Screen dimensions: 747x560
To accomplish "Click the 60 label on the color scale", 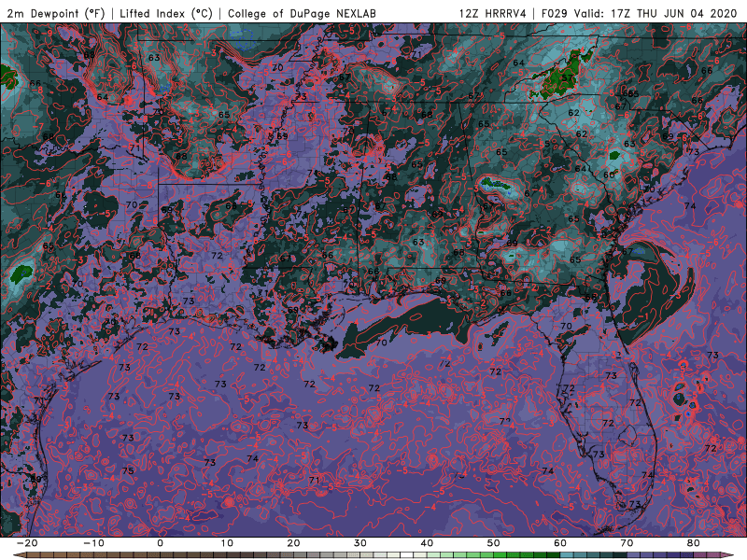I will pos(560,543).
